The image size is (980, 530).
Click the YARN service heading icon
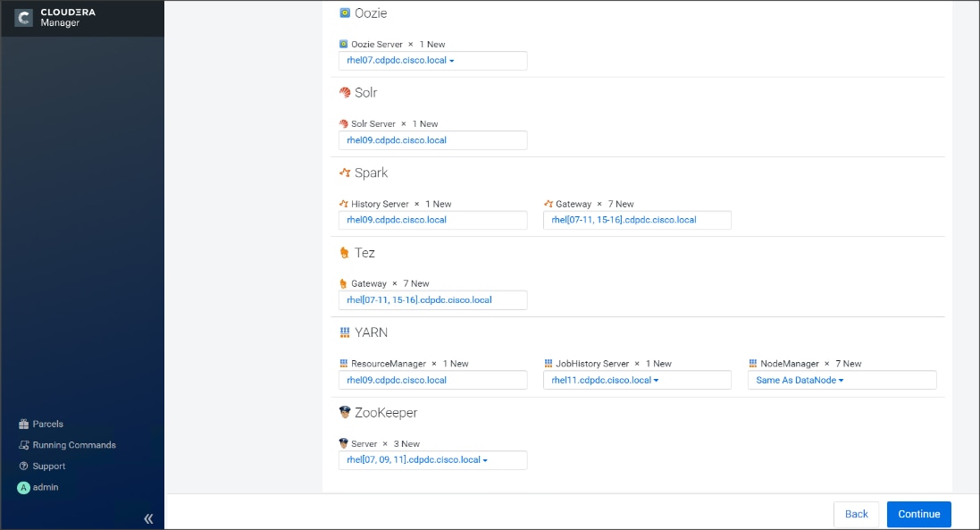tap(344, 332)
